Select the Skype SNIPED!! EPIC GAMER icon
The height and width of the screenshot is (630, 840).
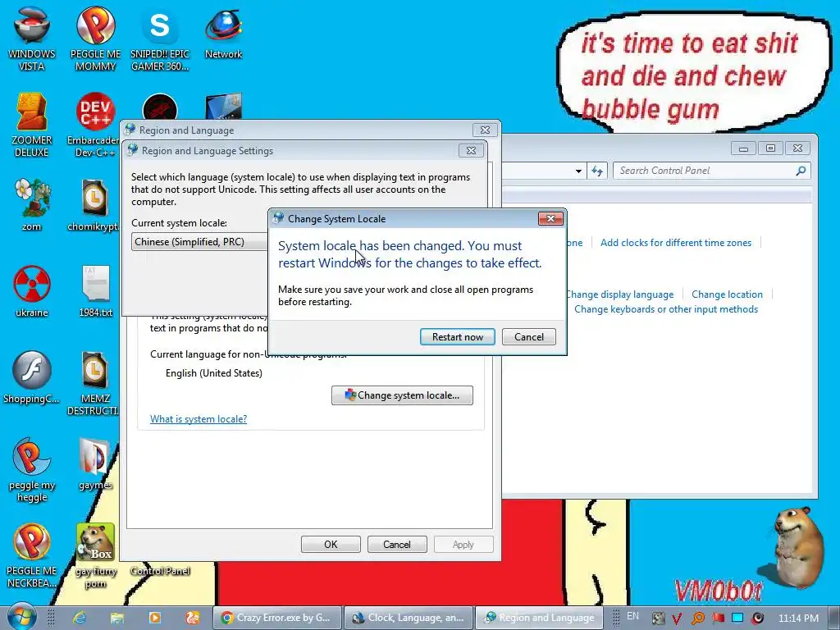pyautogui.click(x=160, y=38)
